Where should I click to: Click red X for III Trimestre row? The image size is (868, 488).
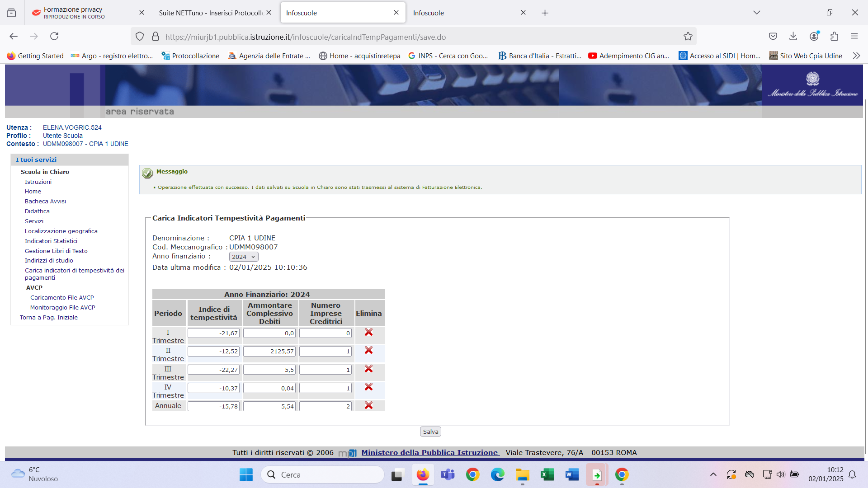click(x=368, y=369)
